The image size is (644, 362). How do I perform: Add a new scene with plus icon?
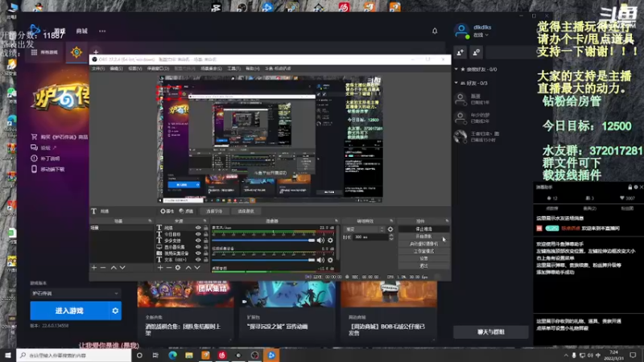pos(94,268)
